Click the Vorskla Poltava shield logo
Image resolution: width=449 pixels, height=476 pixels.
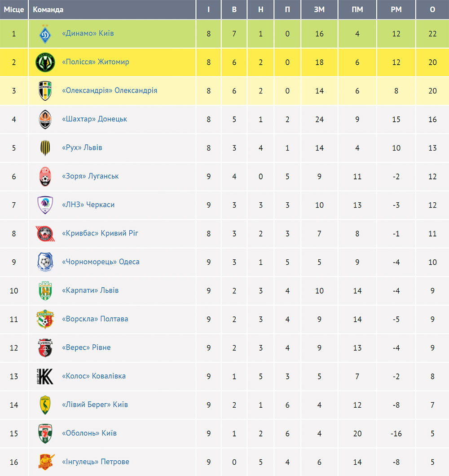coord(45,320)
